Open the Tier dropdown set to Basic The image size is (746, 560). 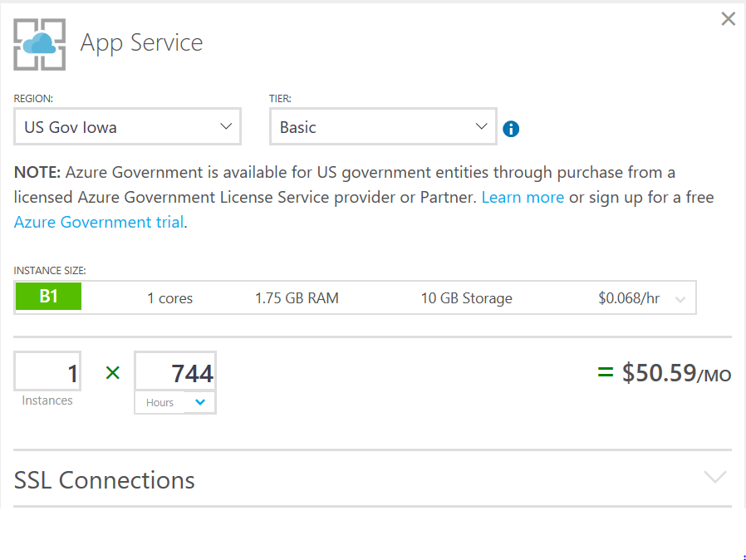383,127
